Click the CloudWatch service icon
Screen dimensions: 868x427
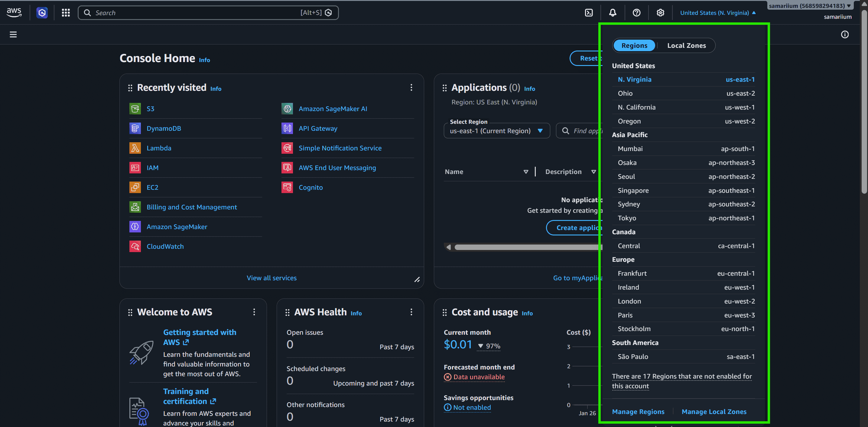pos(135,246)
